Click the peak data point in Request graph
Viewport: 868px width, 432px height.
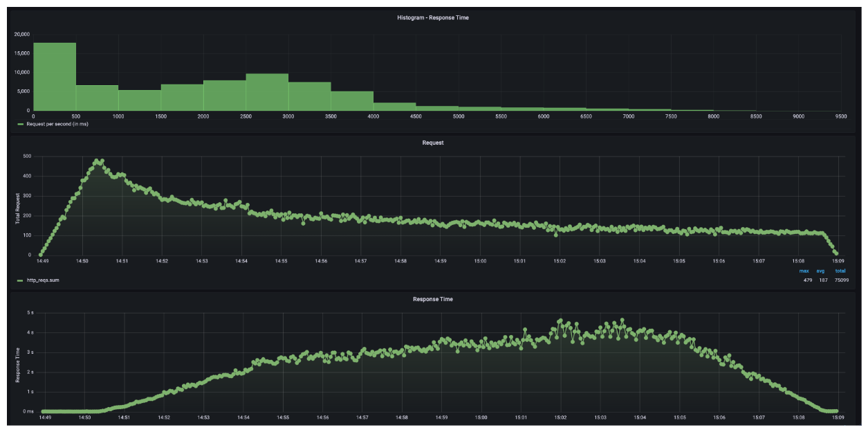[x=96, y=161]
